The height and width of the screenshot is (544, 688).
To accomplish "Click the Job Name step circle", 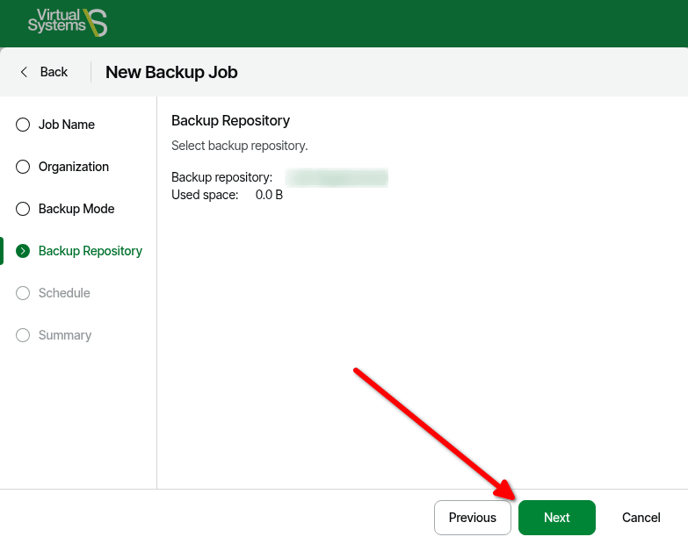I will click(23, 125).
